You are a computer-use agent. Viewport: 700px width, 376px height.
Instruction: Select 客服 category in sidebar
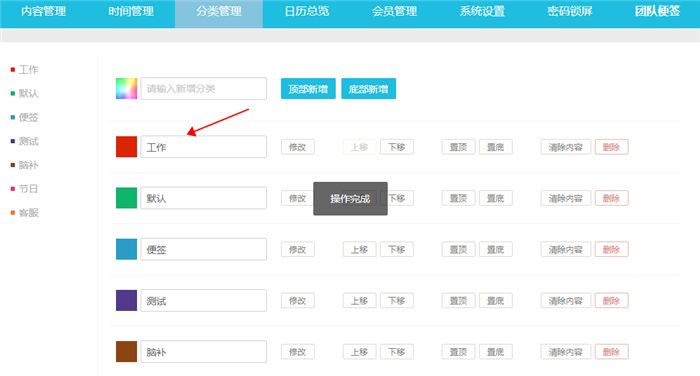29,213
